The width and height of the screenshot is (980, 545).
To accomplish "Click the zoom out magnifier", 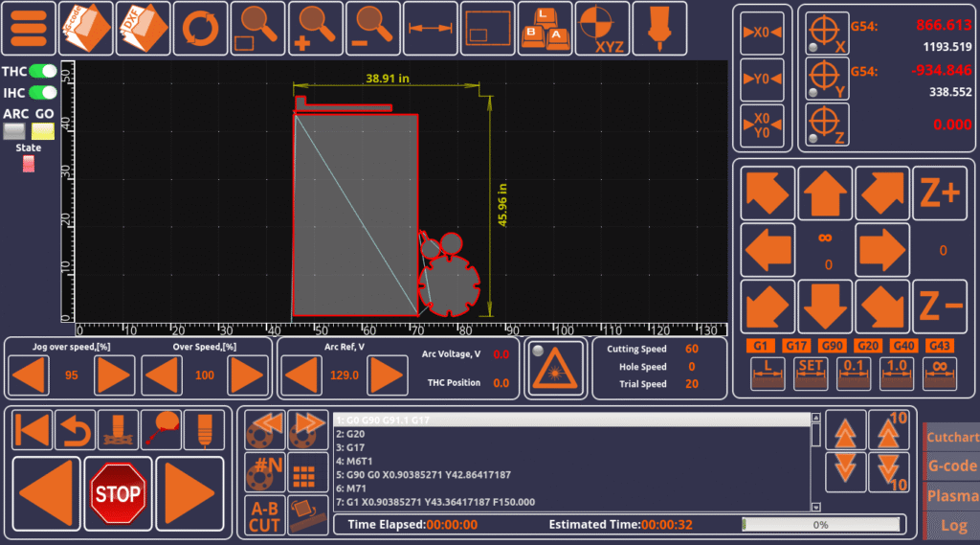I will [372, 29].
